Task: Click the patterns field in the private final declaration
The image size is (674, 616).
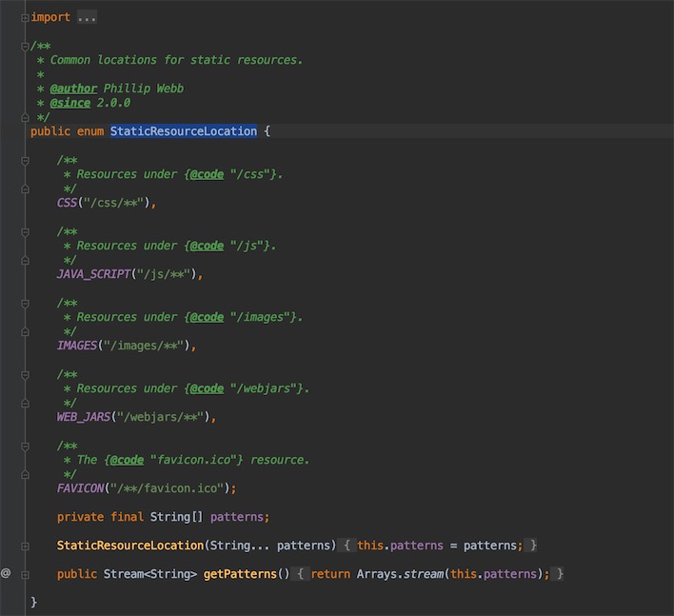Action: tap(236, 516)
